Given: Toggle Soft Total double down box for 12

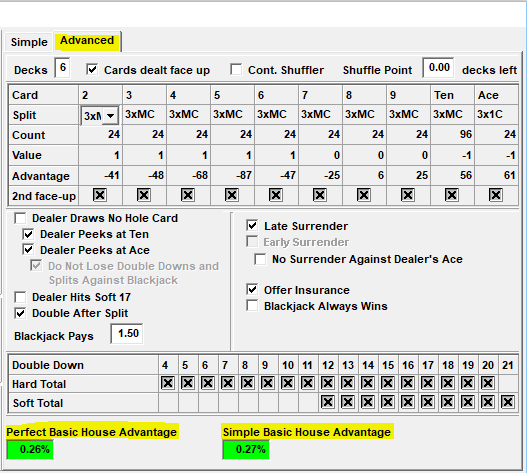Looking at the screenshot, I should [x=328, y=402].
